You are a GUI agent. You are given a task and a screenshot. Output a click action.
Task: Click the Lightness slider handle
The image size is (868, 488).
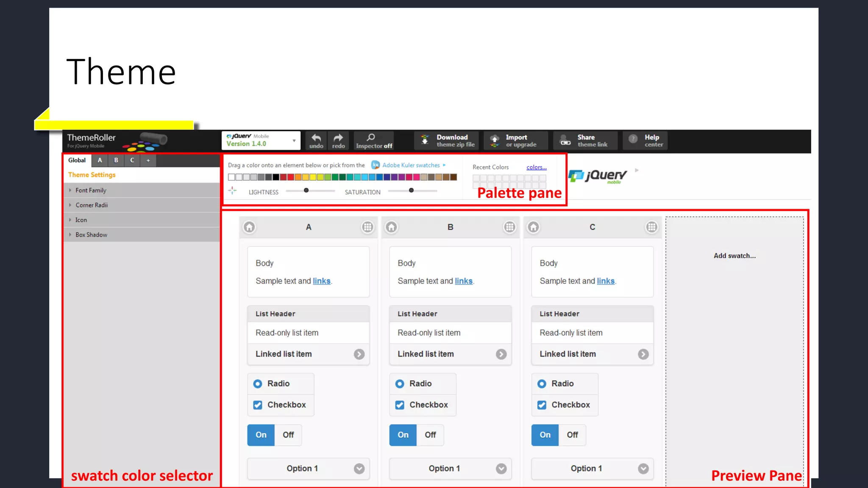coord(306,191)
